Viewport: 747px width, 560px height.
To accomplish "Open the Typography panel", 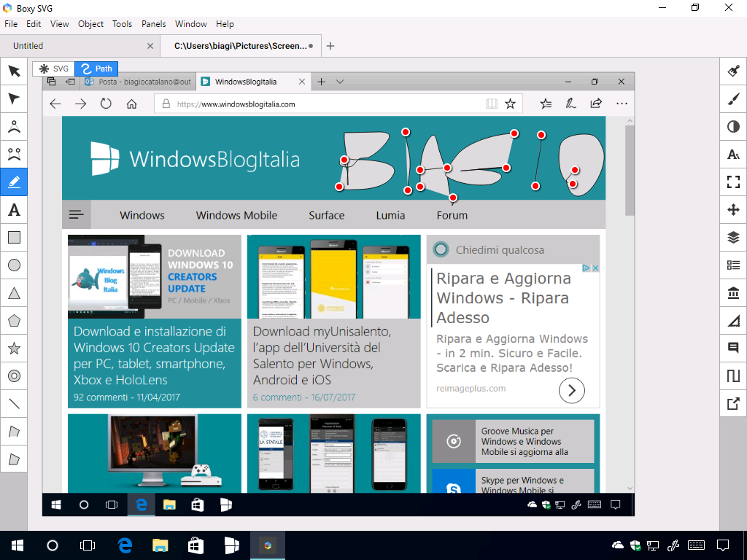I will 734,155.
